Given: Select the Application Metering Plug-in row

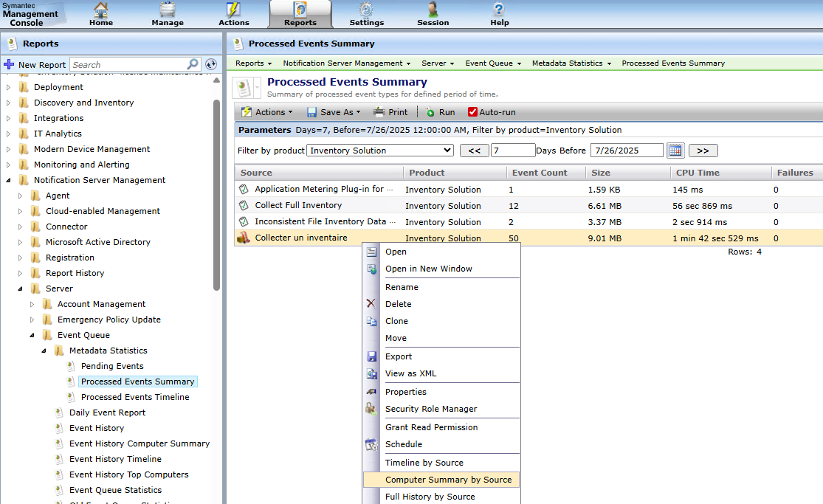Looking at the screenshot, I should (528, 189).
